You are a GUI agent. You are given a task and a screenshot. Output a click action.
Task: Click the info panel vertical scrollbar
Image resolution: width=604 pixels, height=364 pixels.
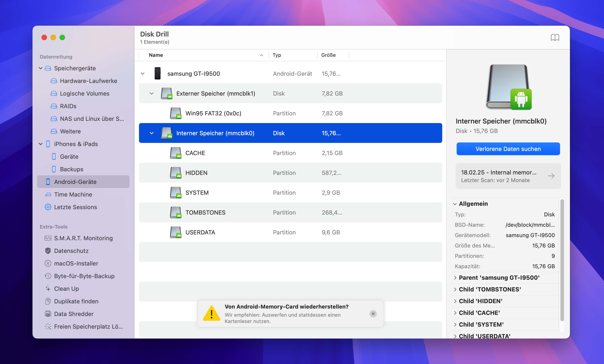pyautogui.click(x=562, y=260)
